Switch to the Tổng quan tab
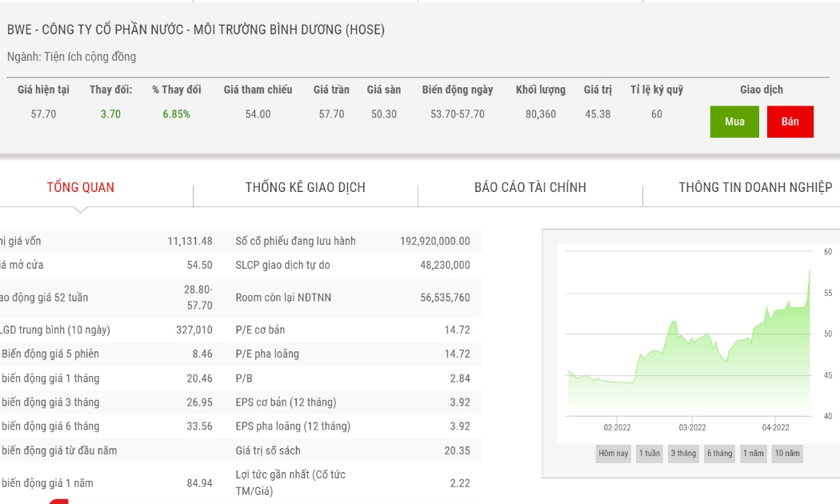The image size is (840, 504). pos(80,187)
